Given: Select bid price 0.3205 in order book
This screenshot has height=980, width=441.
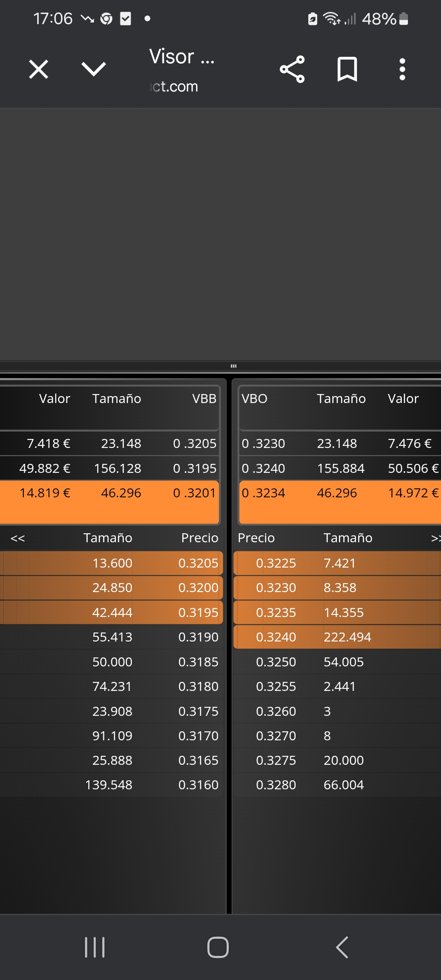Looking at the screenshot, I should pos(198,563).
